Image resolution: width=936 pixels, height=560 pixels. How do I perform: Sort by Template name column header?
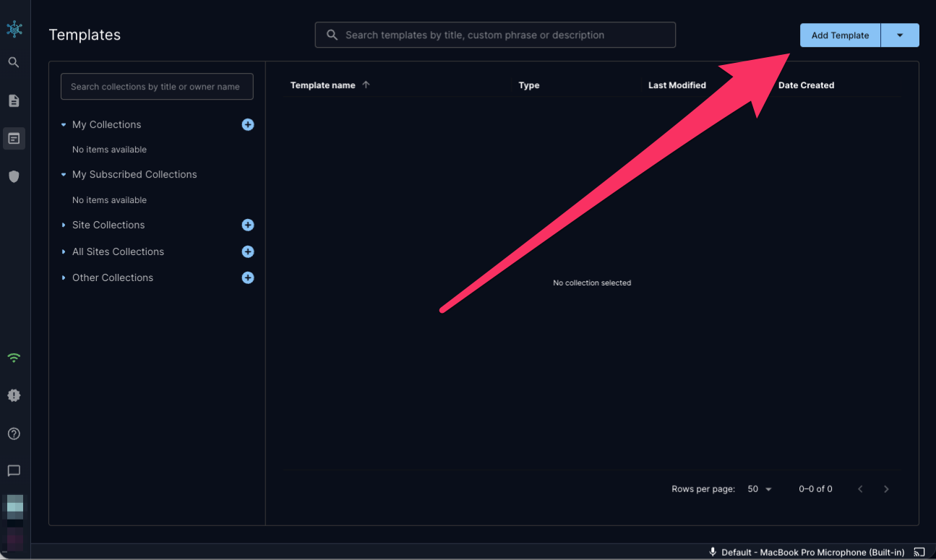[323, 85]
